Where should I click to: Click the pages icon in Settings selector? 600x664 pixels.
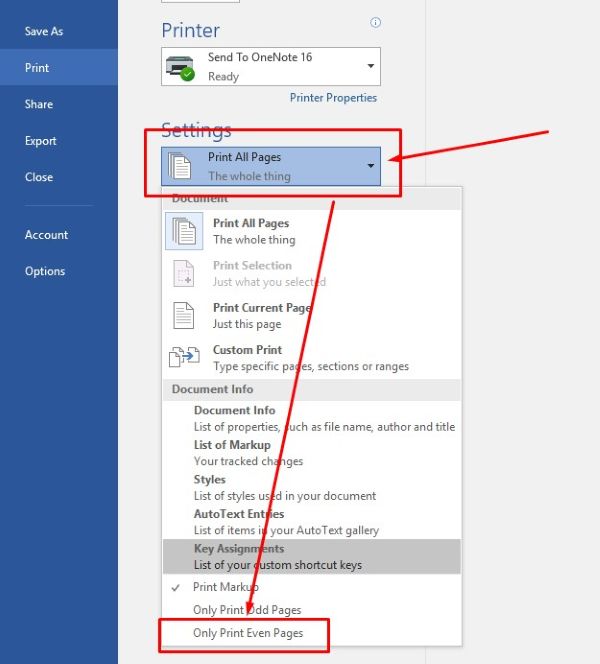(180, 166)
